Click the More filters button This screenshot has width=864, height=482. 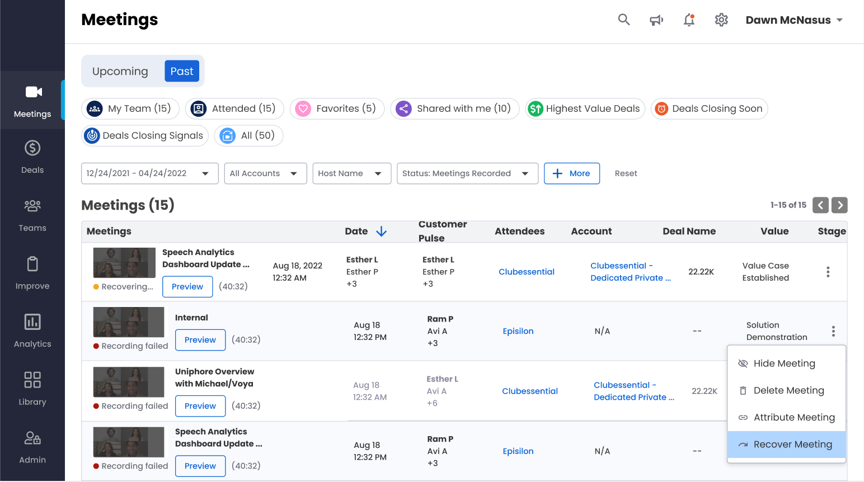click(571, 174)
